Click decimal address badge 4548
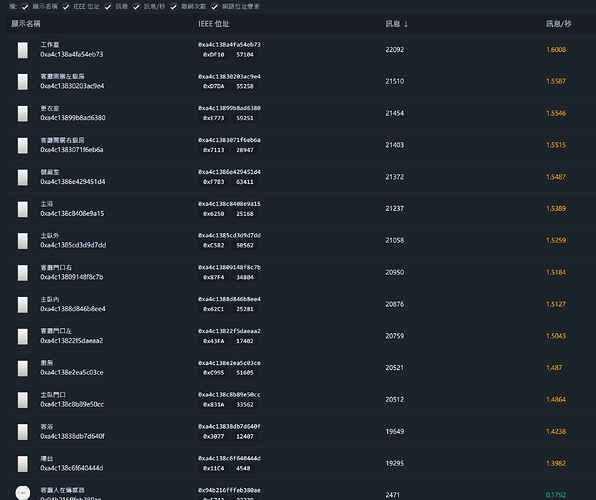Screen dimensions: 596x500 click(x=243, y=468)
